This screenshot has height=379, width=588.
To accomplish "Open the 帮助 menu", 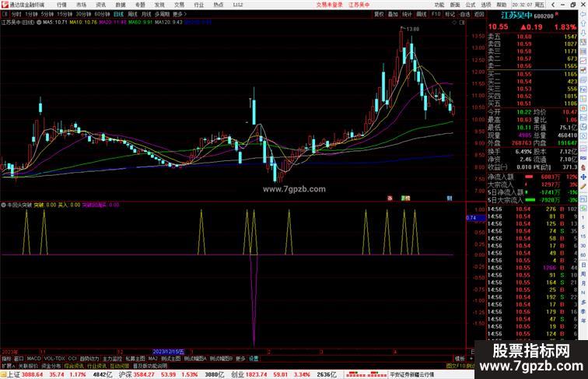I will (502, 5).
